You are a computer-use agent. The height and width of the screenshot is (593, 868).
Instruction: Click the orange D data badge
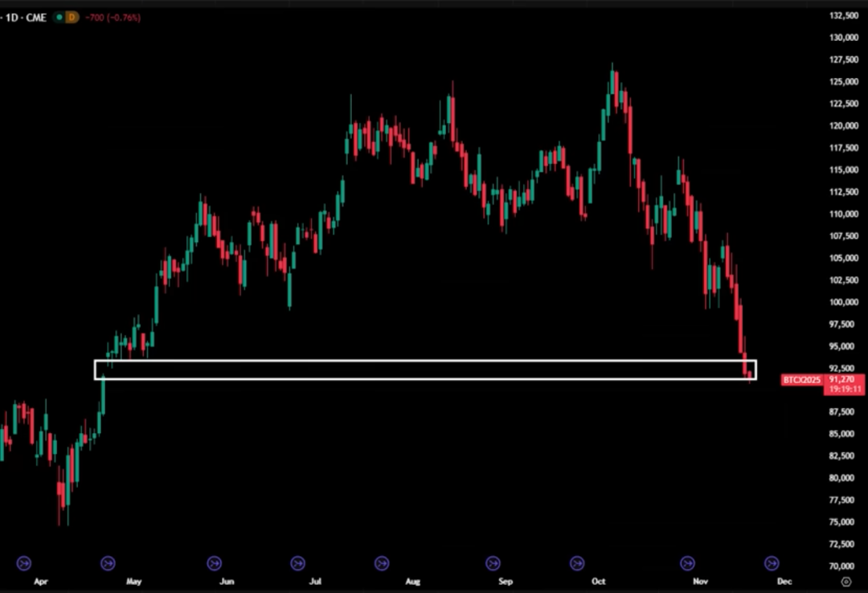click(x=72, y=18)
